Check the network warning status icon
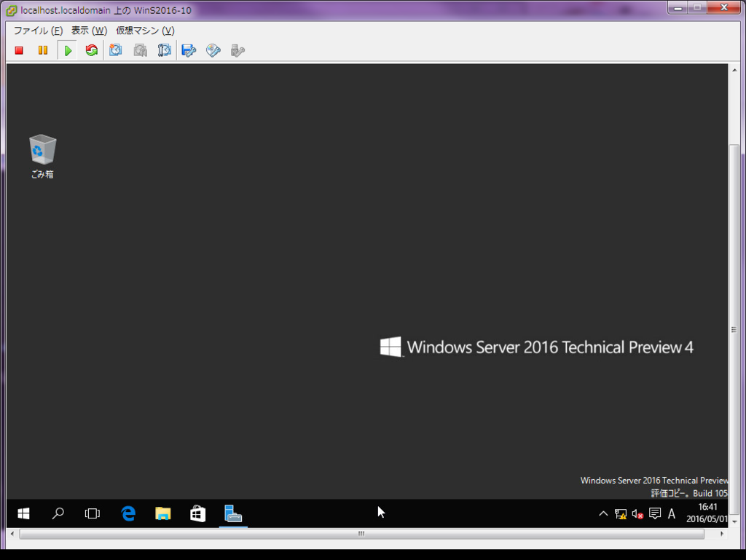Viewport: 746px width, 560px height. pos(620,513)
